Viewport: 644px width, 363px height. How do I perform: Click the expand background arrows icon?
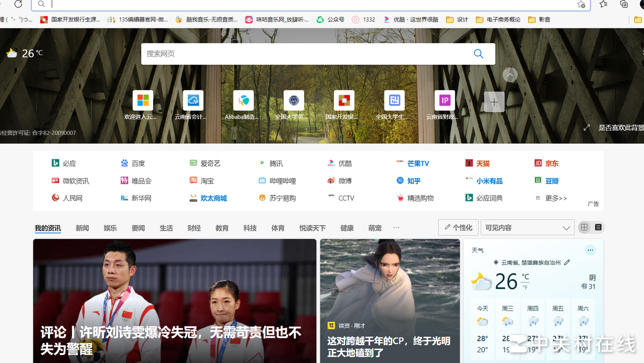pyautogui.click(x=587, y=128)
